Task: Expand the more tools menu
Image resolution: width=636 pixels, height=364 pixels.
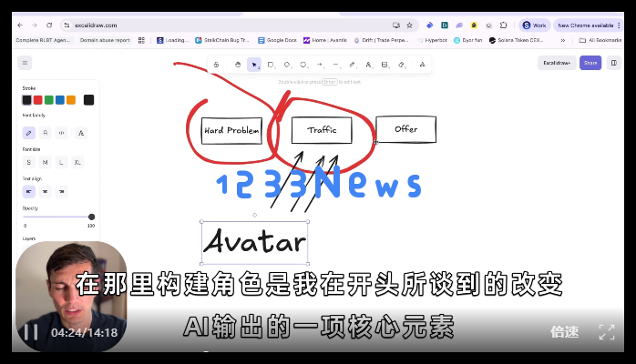Action: (x=422, y=65)
